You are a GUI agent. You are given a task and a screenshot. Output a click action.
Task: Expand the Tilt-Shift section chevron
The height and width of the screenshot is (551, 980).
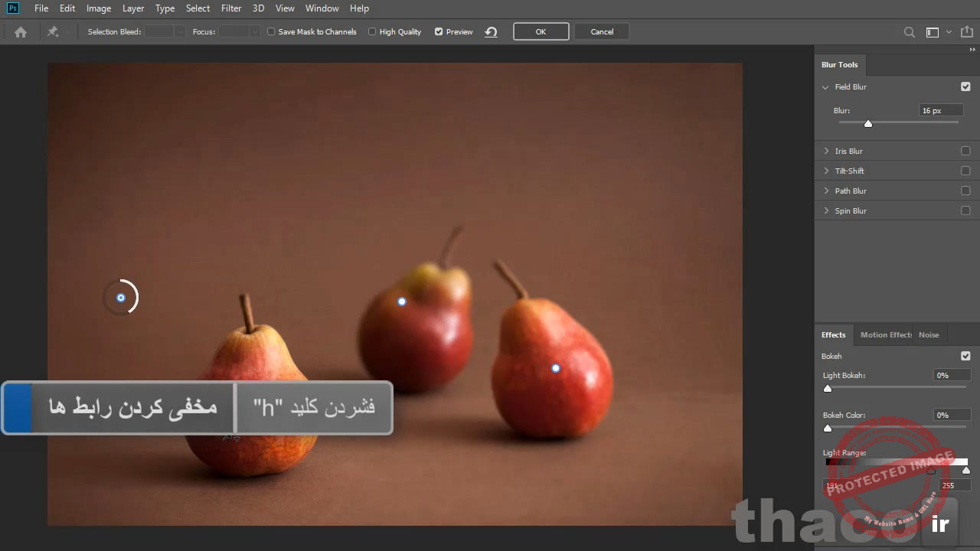(x=826, y=171)
